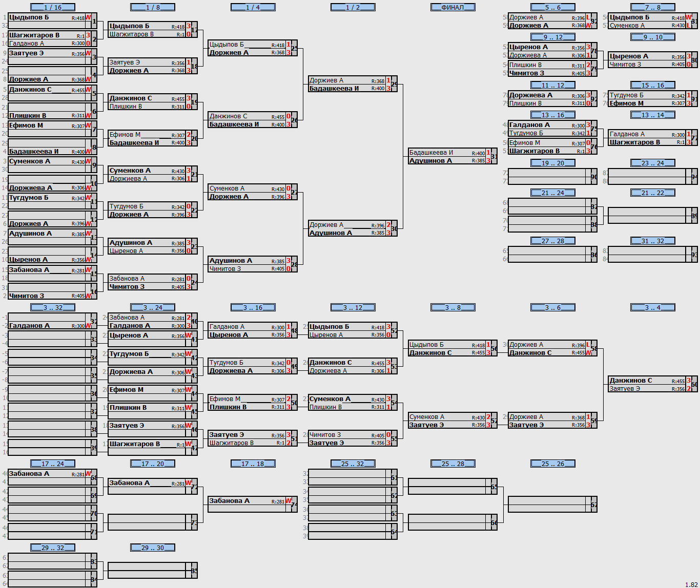Click match number 31 box in final
This screenshot has height=588, width=700.
494,157
